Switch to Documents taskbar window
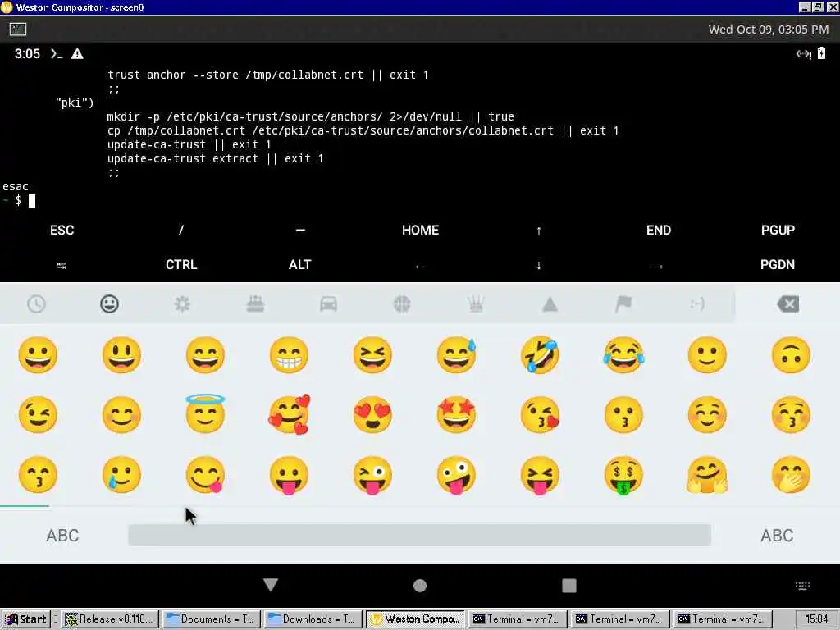This screenshot has height=630, width=840. point(211,619)
